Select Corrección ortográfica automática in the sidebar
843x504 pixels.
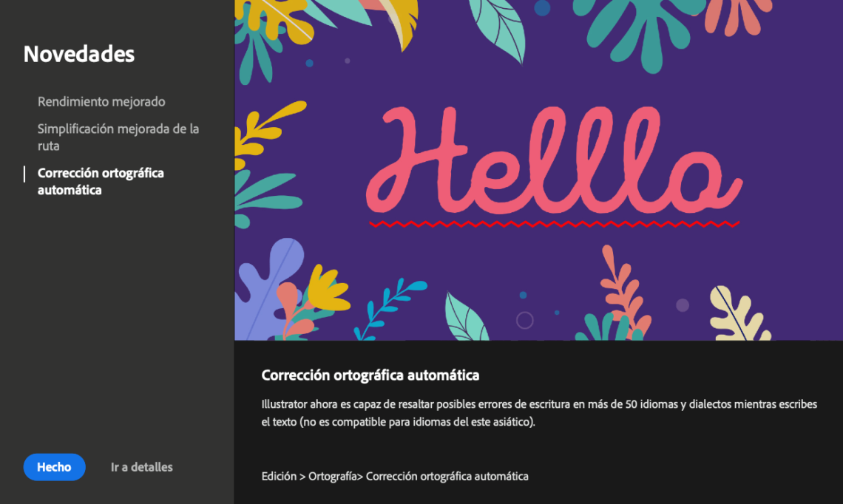[101, 181]
